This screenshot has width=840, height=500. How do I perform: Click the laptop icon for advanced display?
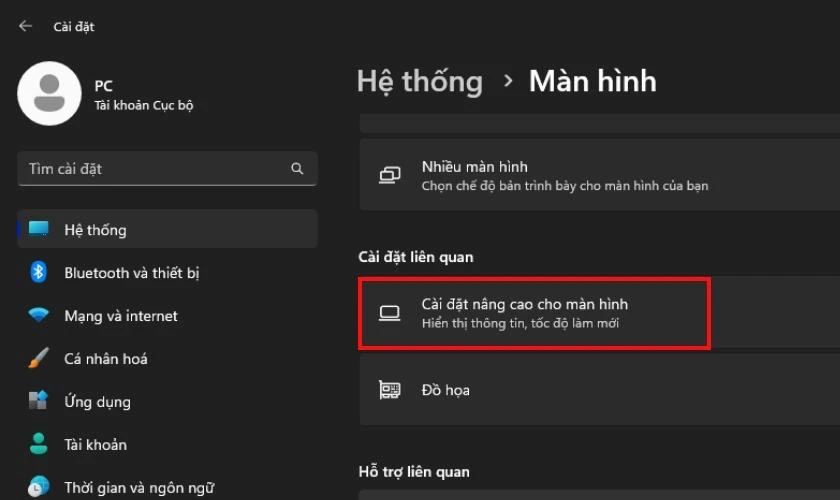[x=389, y=314]
